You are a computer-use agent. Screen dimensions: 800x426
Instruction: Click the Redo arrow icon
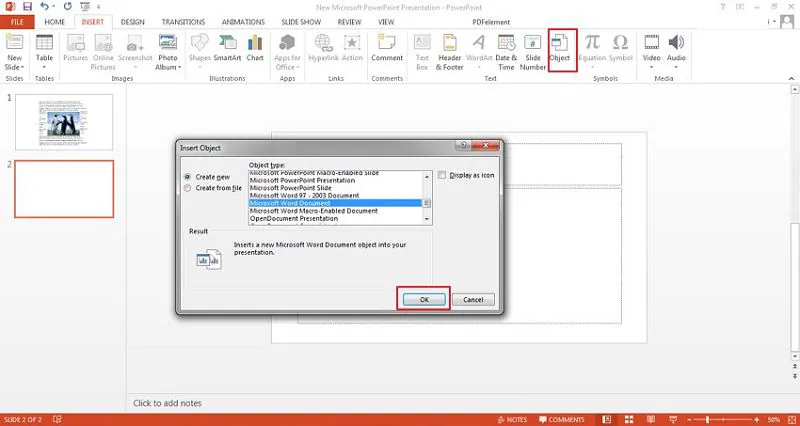coord(67,7)
